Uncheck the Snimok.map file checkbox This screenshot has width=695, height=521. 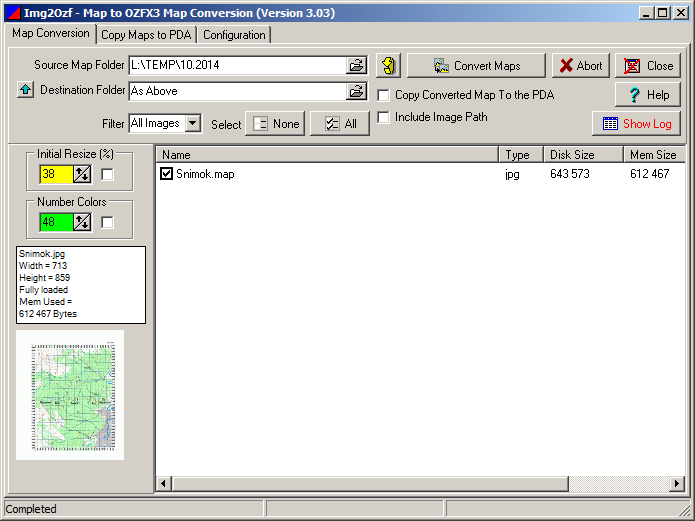click(167, 174)
